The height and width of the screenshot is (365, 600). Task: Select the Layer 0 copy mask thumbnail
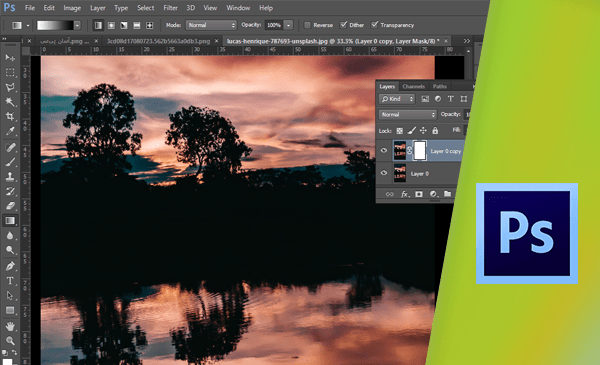point(420,151)
